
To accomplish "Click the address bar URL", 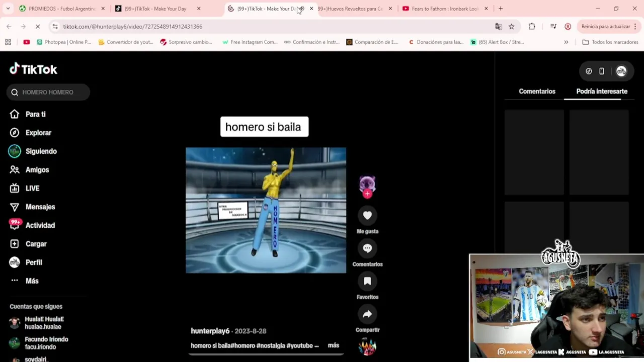I will 133,27.
